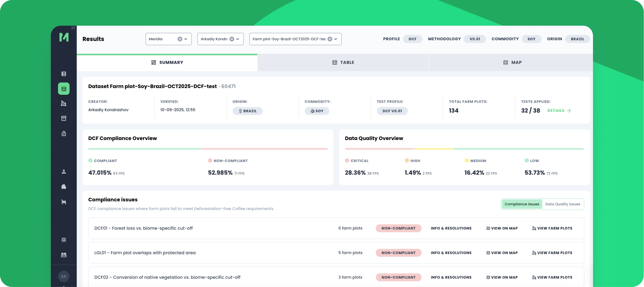Click Non-compliant badge for DCF02

[399, 277]
